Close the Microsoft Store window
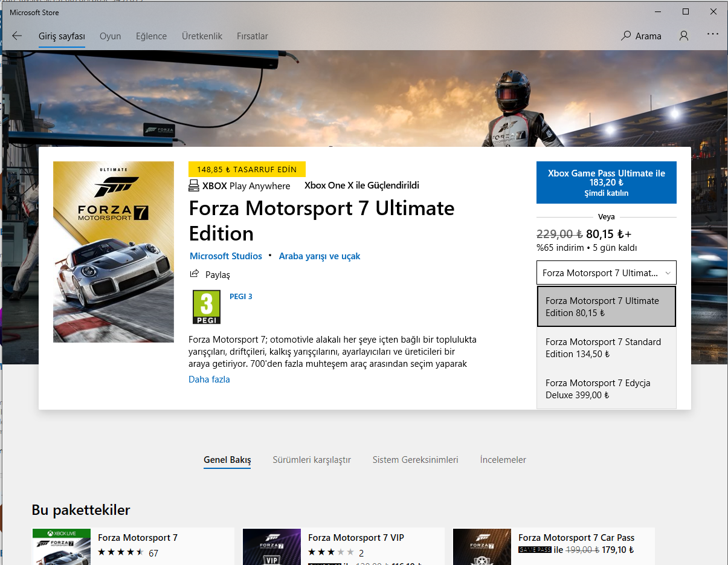 (714, 11)
